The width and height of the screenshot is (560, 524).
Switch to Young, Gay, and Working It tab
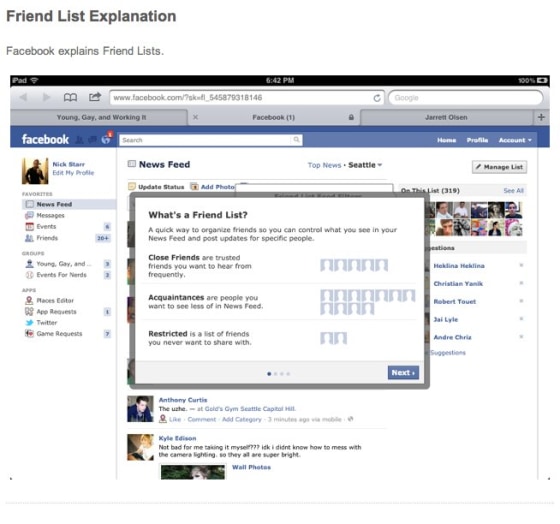tap(101, 117)
